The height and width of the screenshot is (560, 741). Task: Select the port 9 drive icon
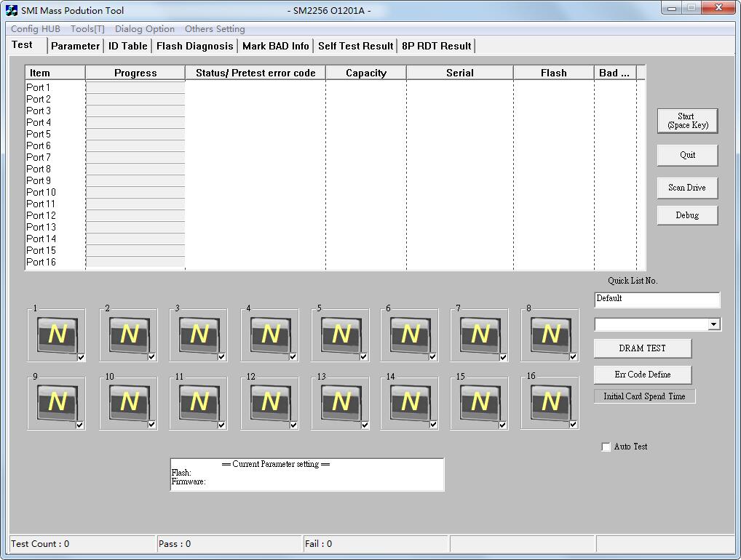coord(57,402)
